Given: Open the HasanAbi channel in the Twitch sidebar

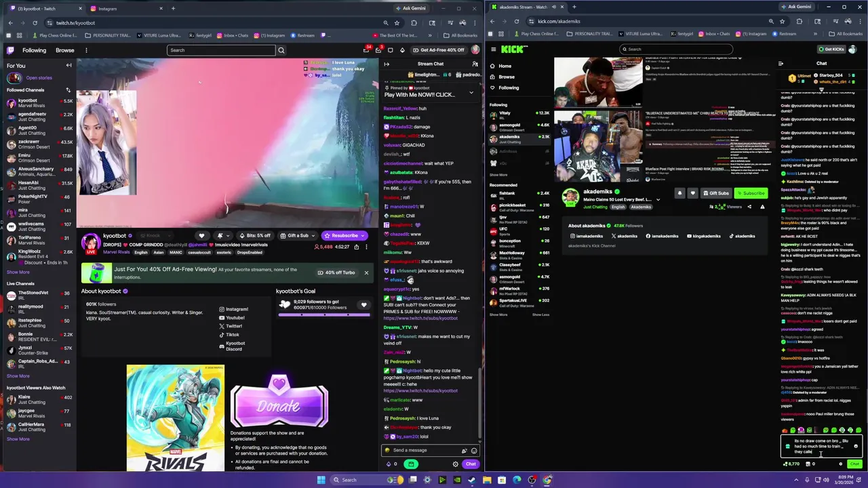Looking at the screenshot, I should [x=38, y=185].
